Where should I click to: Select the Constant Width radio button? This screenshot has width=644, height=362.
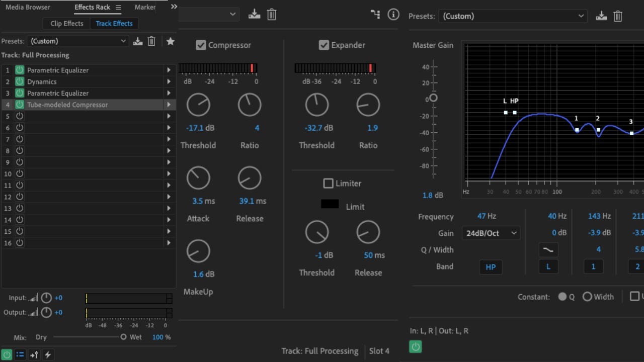click(x=587, y=297)
